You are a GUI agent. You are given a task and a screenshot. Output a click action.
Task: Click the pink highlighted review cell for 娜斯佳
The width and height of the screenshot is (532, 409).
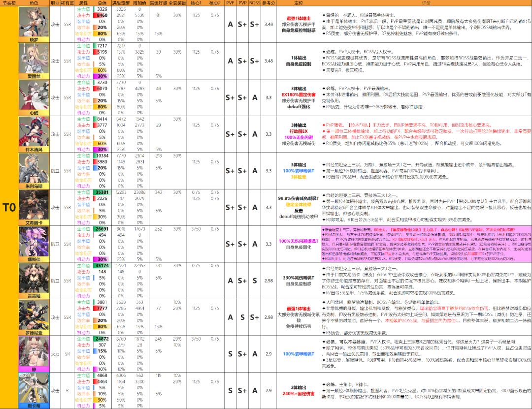click(x=426, y=244)
